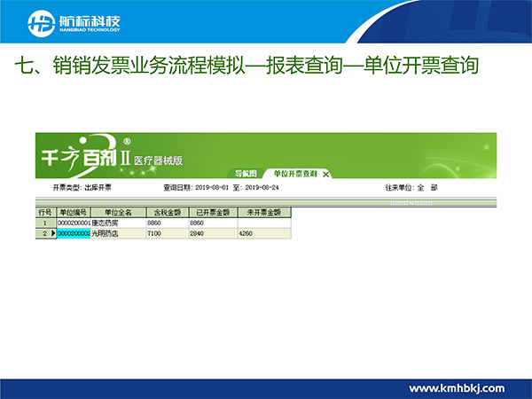
Task: Click the 2840 invoiced amount cell
Action: 213,233
